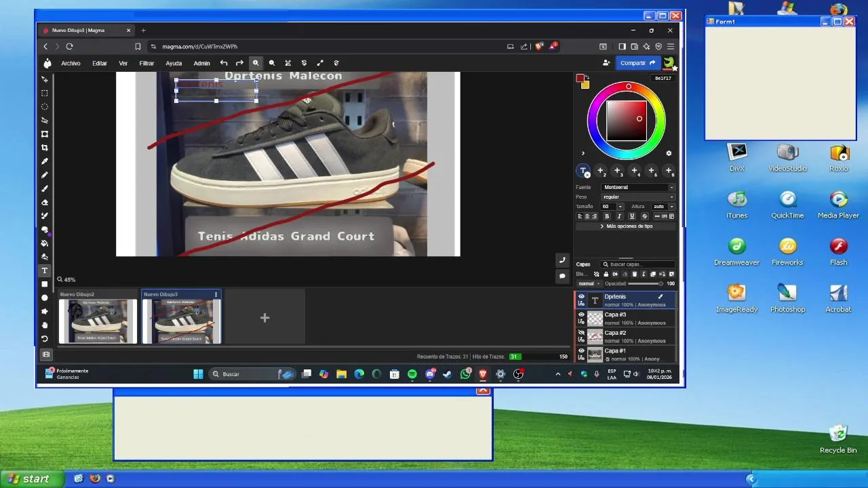Click the delete layer trash icon
The height and width of the screenshot is (488, 868).
tap(634, 274)
